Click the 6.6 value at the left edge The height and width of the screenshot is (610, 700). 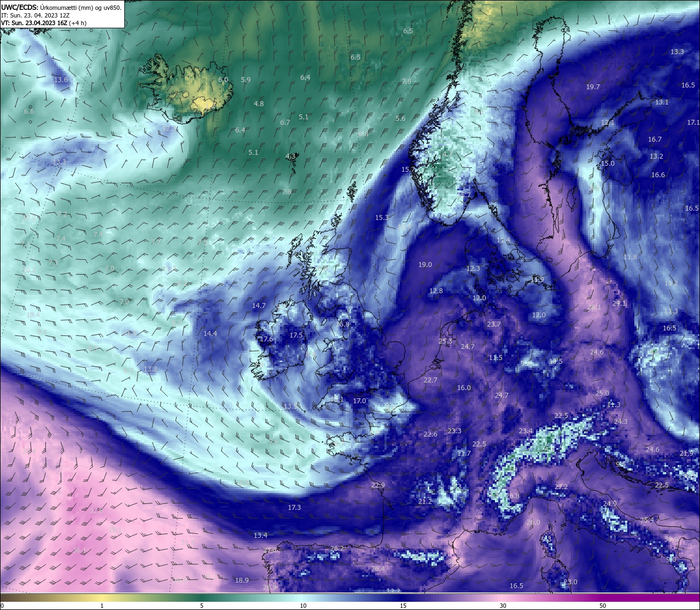click(x=29, y=112)
